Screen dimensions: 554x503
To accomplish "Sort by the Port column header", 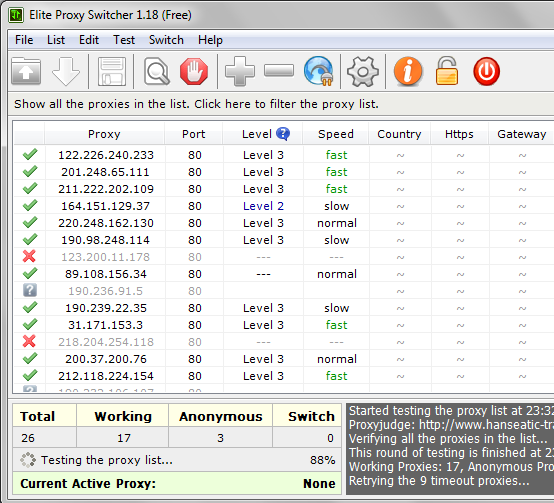I will coord(194,134).
